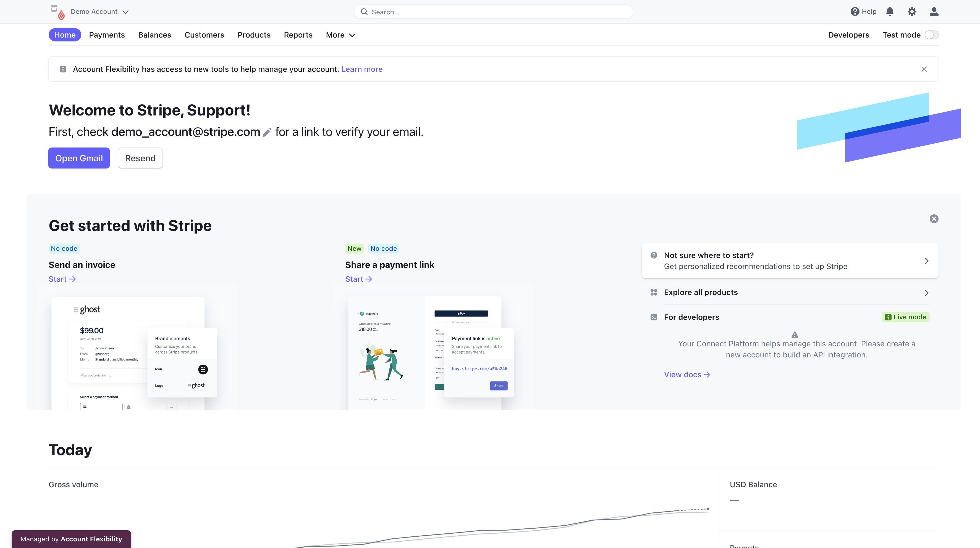Image resolution: width=980 pixels, height=548 pixels.
Task: Close the Get started with Stripe panel
Action: [x=934, y=219]
